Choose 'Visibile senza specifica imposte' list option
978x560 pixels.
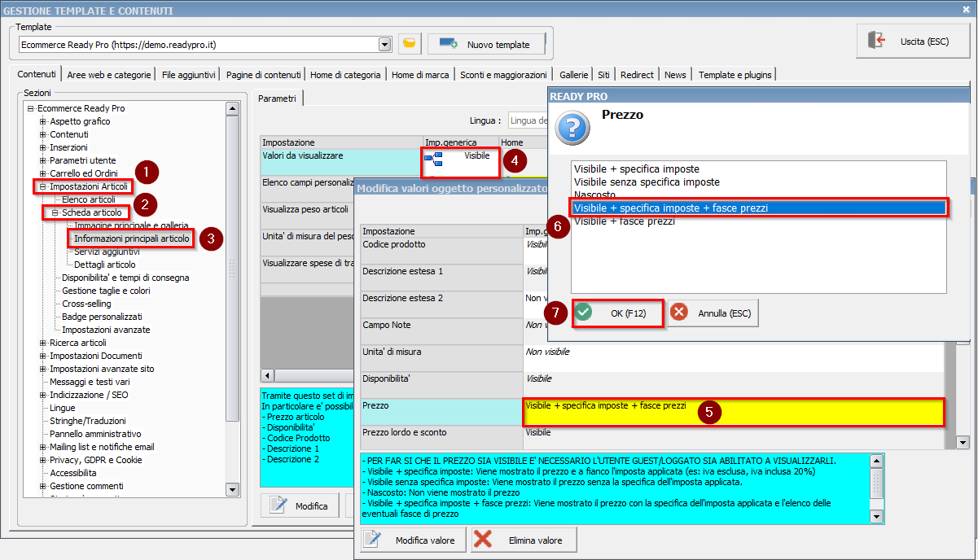click(647, 182)
